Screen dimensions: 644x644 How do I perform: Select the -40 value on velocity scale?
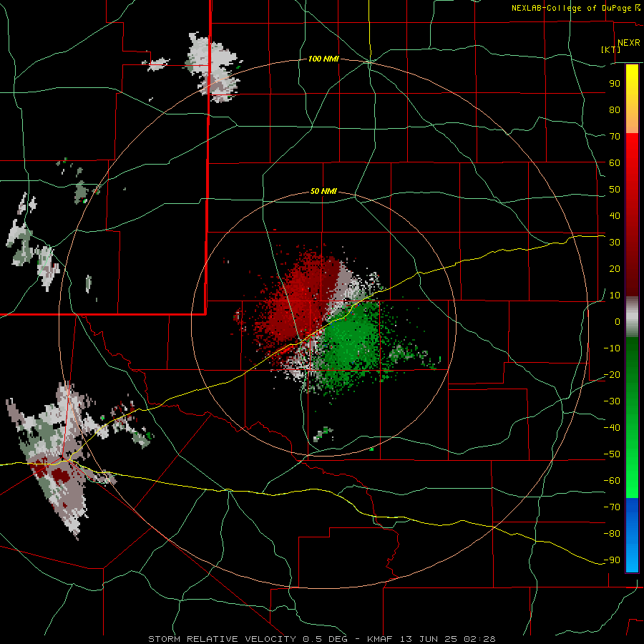pyautogui.click(x=612, y=428)
